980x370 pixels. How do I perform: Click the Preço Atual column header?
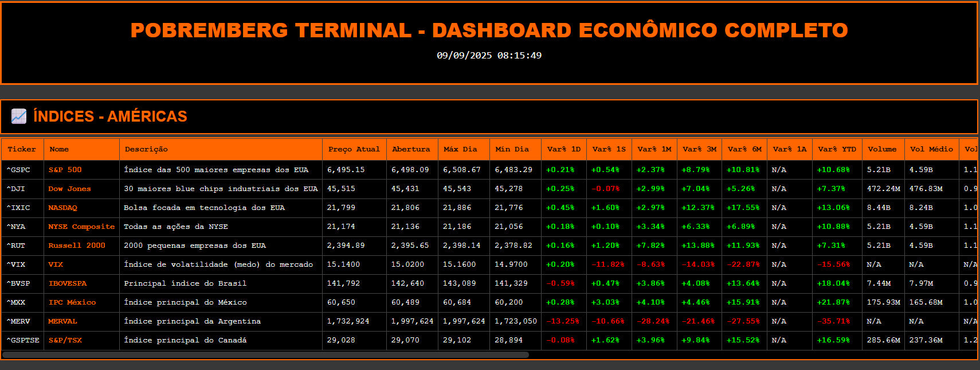tap(354, 149)
